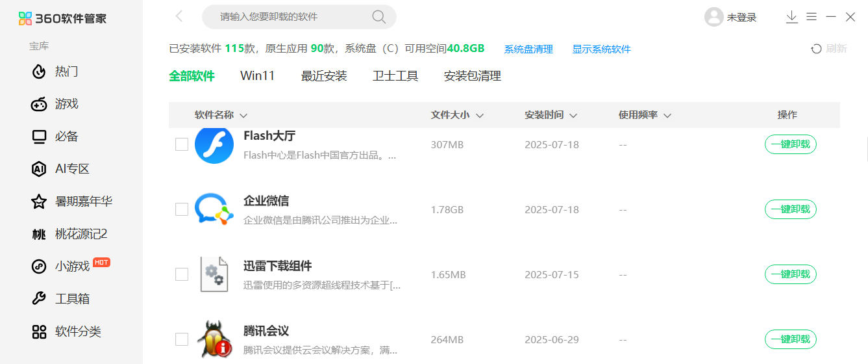Click the 系统盘清理 link

[528, 49]
